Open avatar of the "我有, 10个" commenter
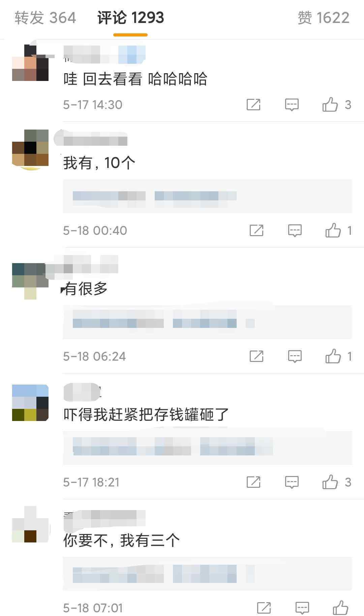364x616 pixels. (30, 148)
